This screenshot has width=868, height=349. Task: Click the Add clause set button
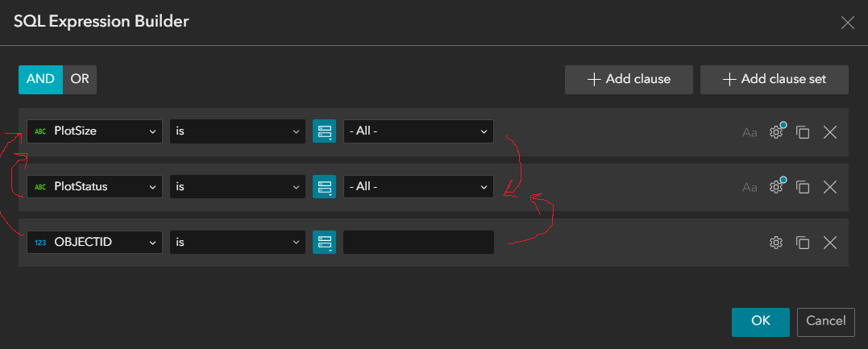tap(774, 80)
